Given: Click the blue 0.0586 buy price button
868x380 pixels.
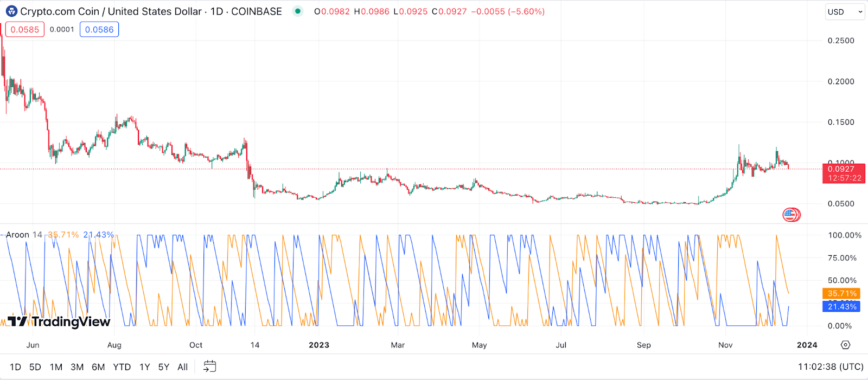Looking at the screenshot, I should [99, 29].
